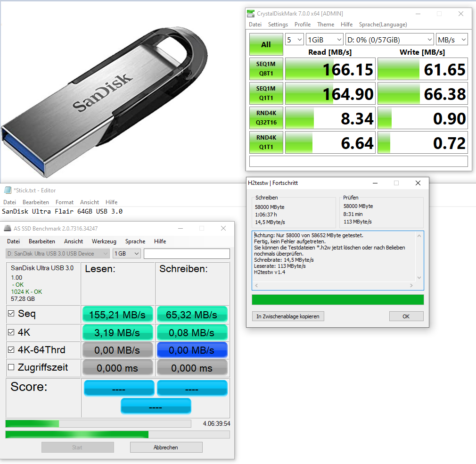The width and height of the screenshot is (476, 464).
Task: Click the Seq write result 65,32 MB/s
Action: click(x=192, y=315)
